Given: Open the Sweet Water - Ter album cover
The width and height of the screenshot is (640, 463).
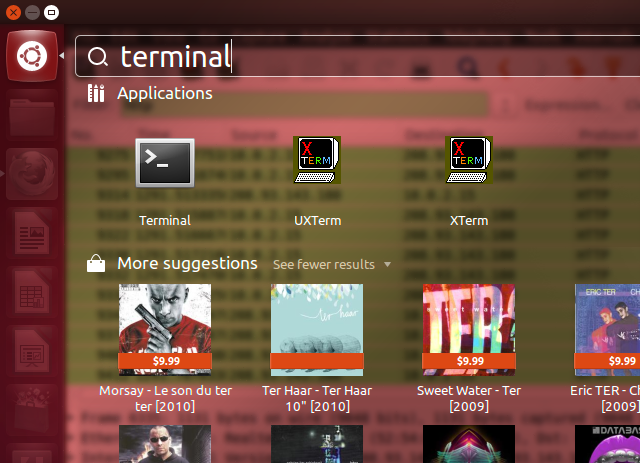Looking at the screenshot, I should coord(469,329).
